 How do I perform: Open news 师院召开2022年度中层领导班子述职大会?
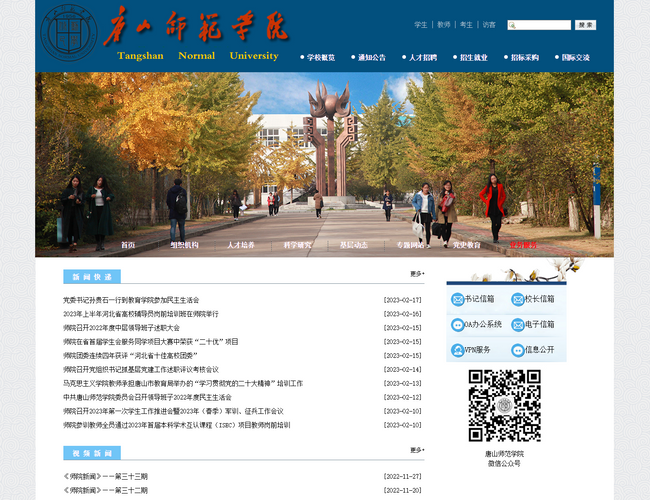click(x=121, y=328)
